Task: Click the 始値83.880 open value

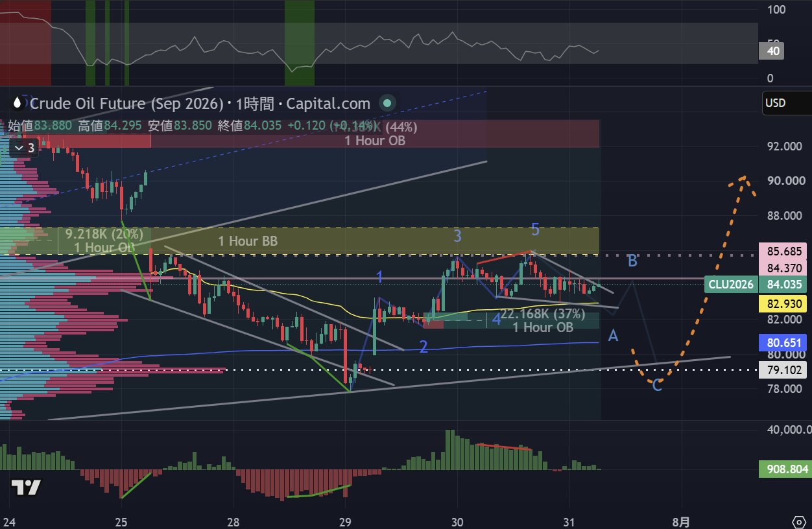Action: [41, 126]
